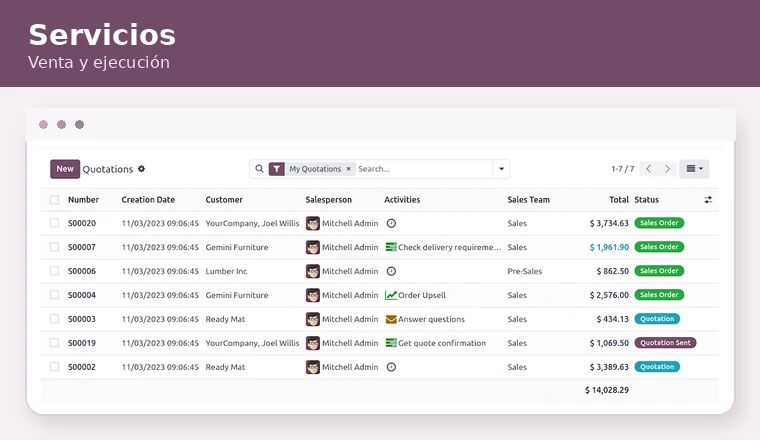Click the customer Lumber Inc
The width and height of the screenshot is (760, 440).
(226, 271)
